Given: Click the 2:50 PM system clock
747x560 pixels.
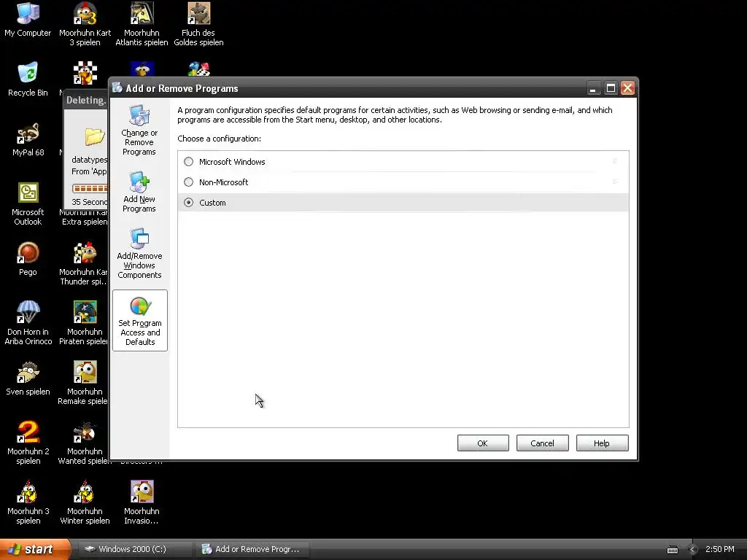Looking at the screenshot, I should 719,549.
